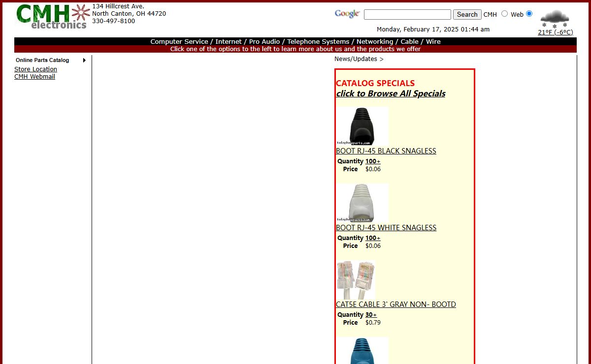Select the CMH search radio button
The height and width of the screenshot is (364, 591).
point(504,14)
